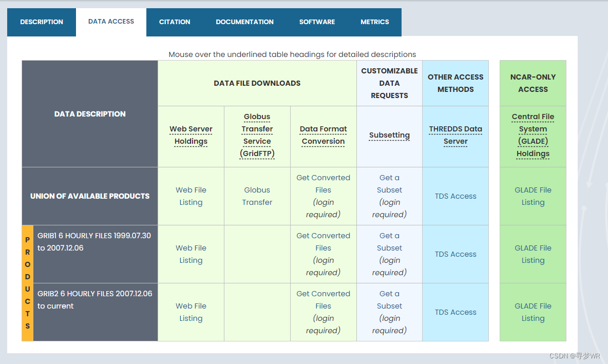Click the Union of Available Products row label

coord(90,196)
